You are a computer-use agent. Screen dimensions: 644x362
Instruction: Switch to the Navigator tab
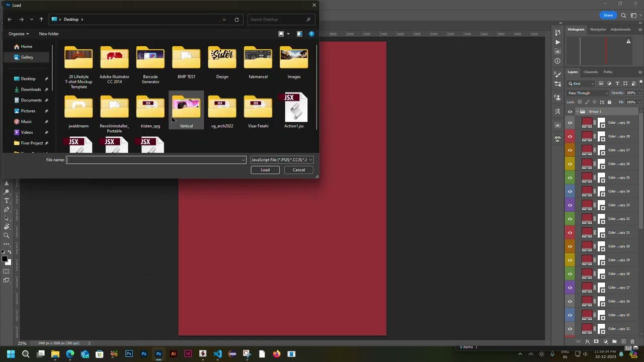tap(598, 29)
